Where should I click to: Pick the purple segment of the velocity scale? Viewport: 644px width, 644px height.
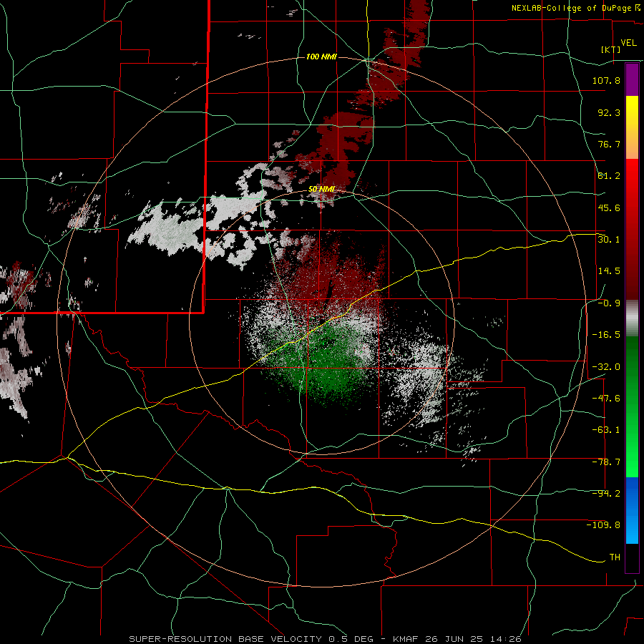(632, 79)
